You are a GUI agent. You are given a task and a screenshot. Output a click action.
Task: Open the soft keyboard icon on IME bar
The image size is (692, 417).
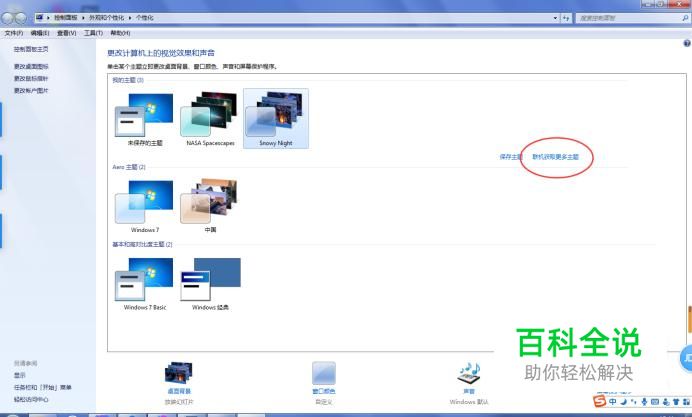tap(655, 402)
